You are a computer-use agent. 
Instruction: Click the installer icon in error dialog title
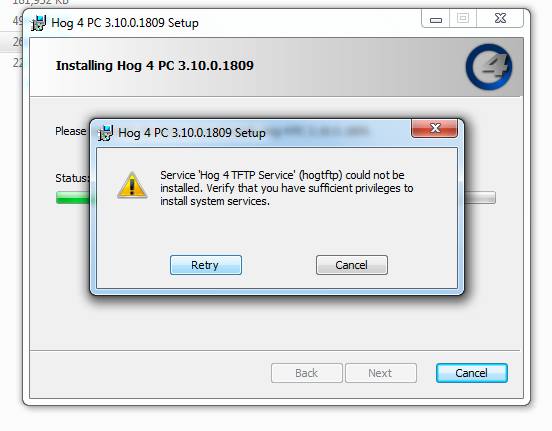(105, 133)
